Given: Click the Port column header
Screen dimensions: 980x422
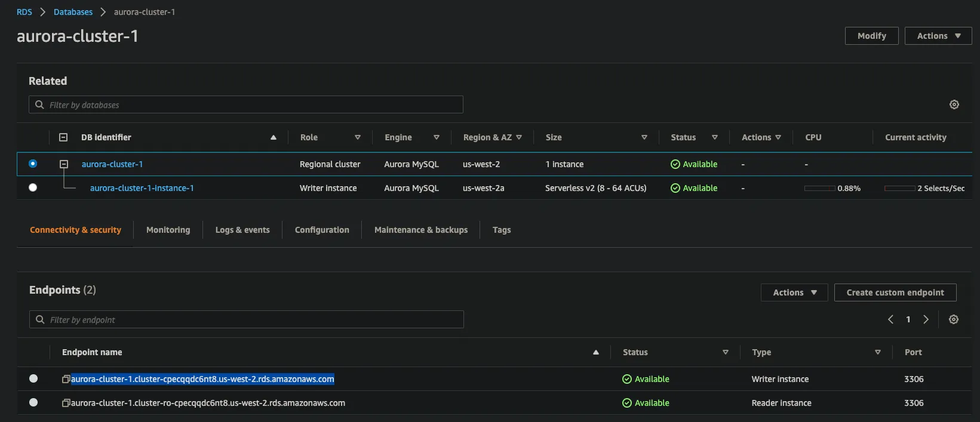Looking at the screenshot, I should (x=913, y=352).
